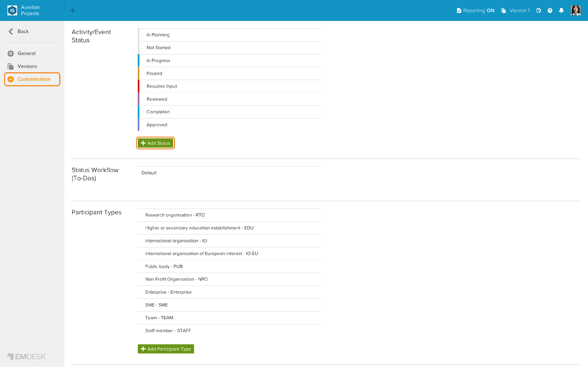Image resolution: width=588 pixels, height=367 pixels.
Task: Expand the Aurelian Projects dropdown arrow
Action: 56,7
